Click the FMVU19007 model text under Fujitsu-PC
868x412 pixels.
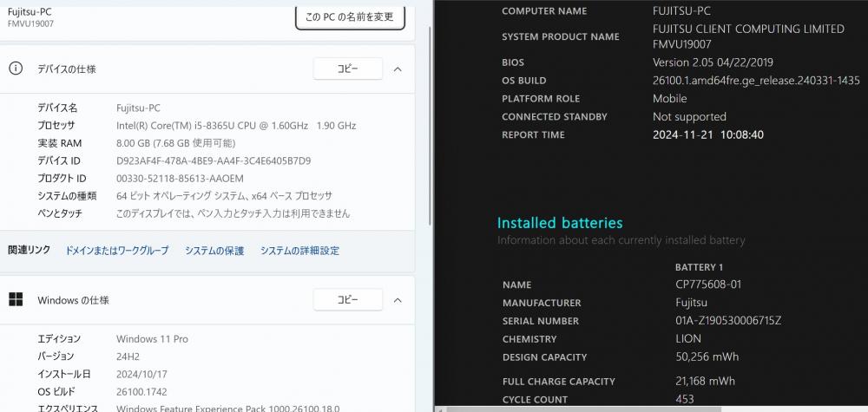pyautogui.click(x=30, y=23)
